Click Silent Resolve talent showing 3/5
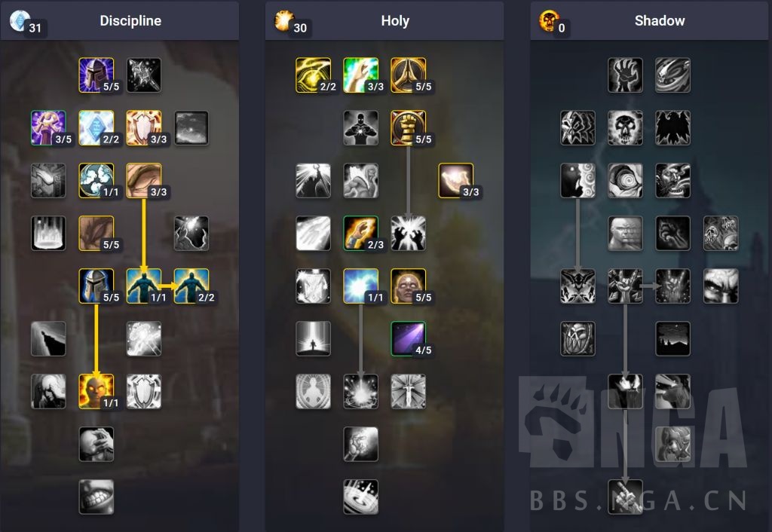The height and width of the screenshot is (532, 772). tap(48, 128)
